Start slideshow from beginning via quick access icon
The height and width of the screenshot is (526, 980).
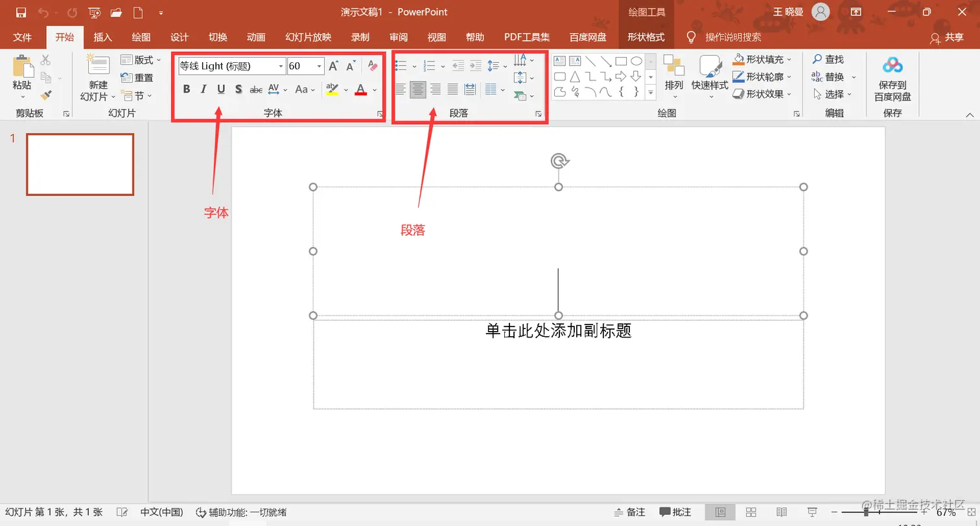coord(94,12)
